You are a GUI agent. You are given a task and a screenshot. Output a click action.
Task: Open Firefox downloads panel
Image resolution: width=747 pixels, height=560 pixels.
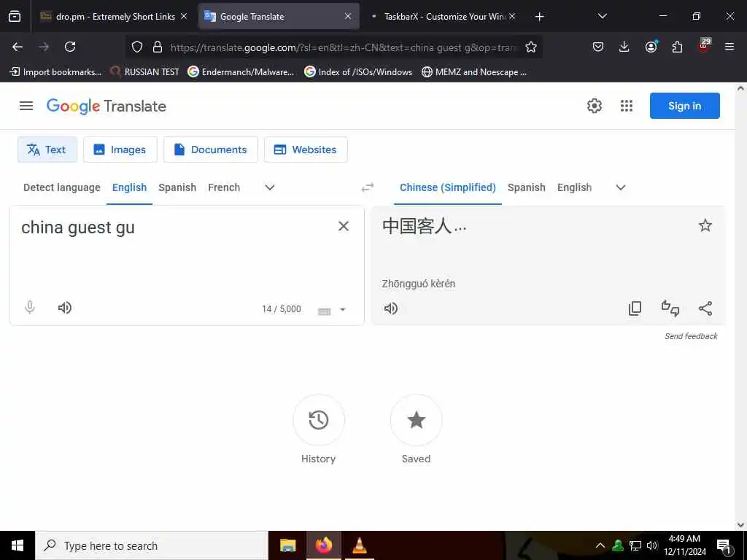(624, 47)
